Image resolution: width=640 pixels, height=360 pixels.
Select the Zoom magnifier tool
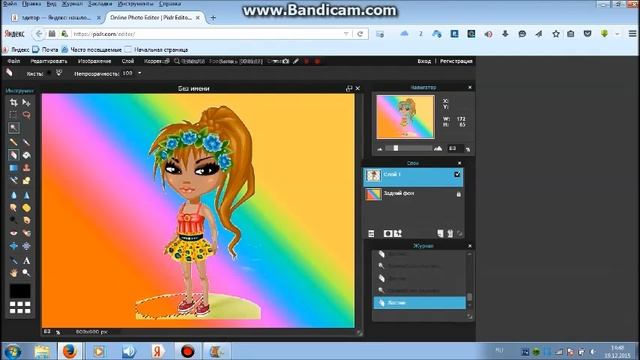click(27, 273)
